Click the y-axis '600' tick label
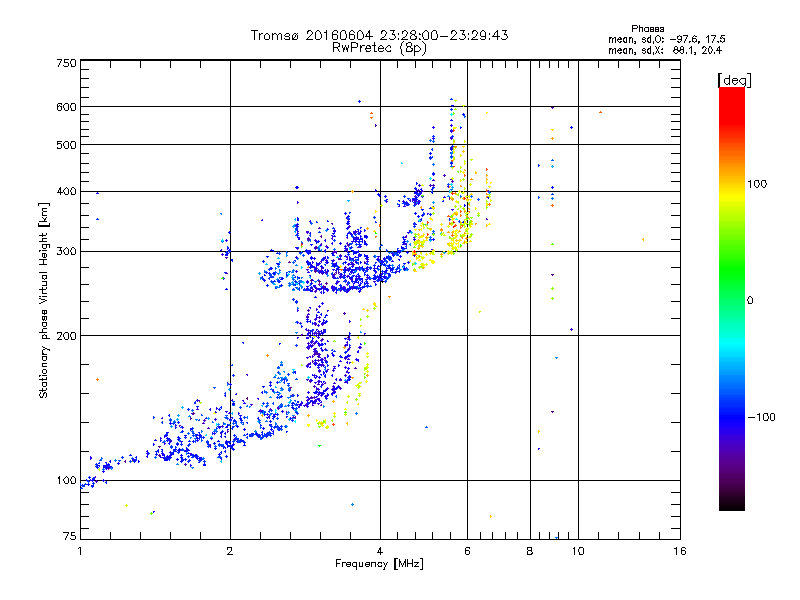This screenshot has height=600, width=800. coord(66,107)
